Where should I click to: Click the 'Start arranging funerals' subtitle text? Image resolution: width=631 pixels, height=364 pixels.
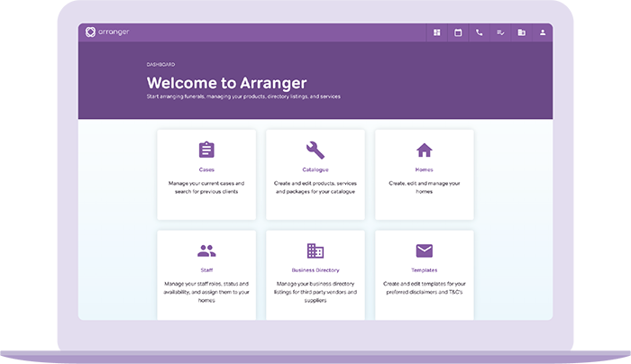click(x=243, y=96)
